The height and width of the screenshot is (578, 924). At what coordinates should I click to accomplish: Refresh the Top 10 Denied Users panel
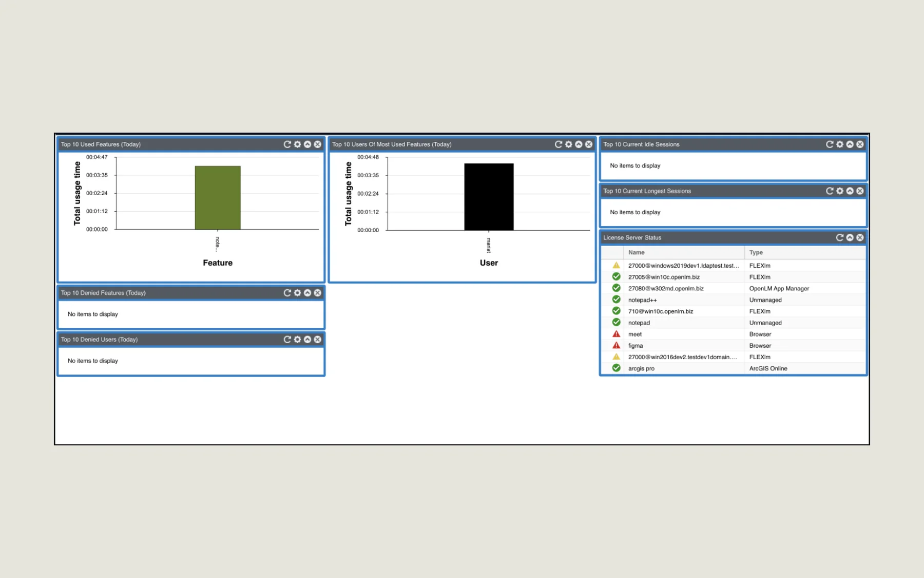tap(287, 340)
